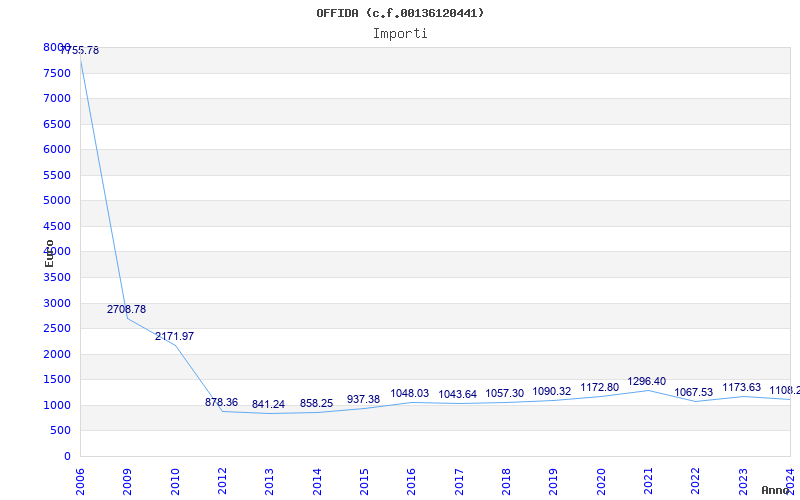Image resolution: width=800 pixels, height=500 pixels.
Task: Select the 1067.53 data label
Action: point(693,392)
